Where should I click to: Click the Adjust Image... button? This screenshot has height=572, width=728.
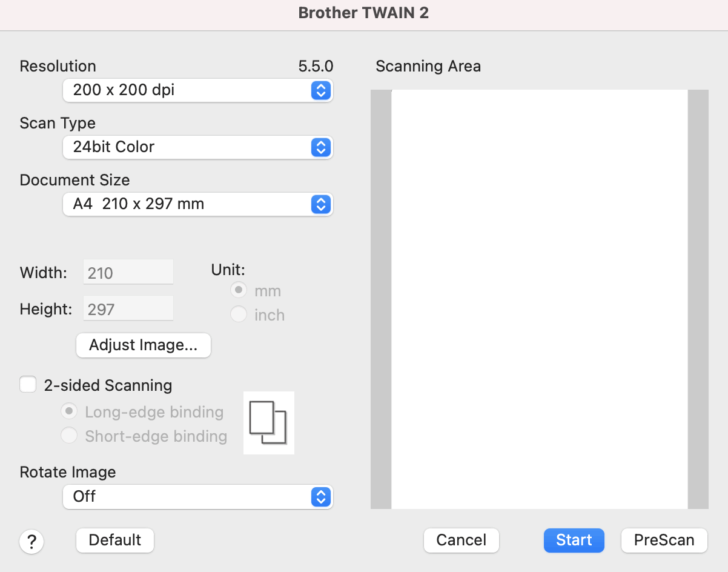click(143, 345)
